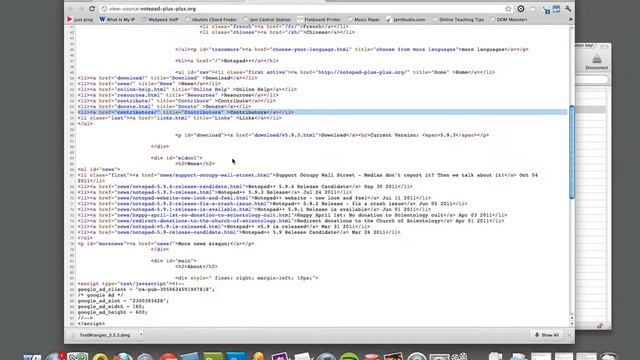
Task: Open the 'Ukulele Chord Finder' bookmark
Action: click(x=211, y=19)
